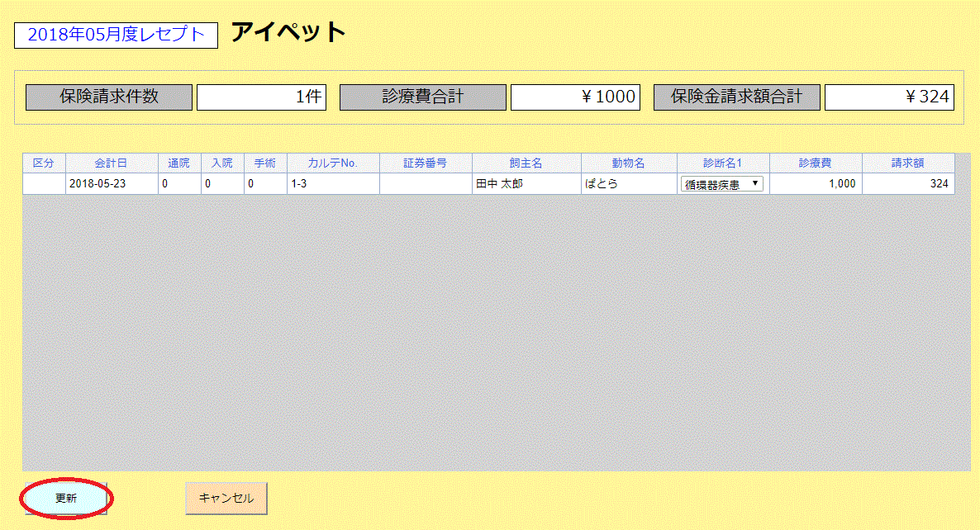Click the 会計日 column header

click(112, 163)
